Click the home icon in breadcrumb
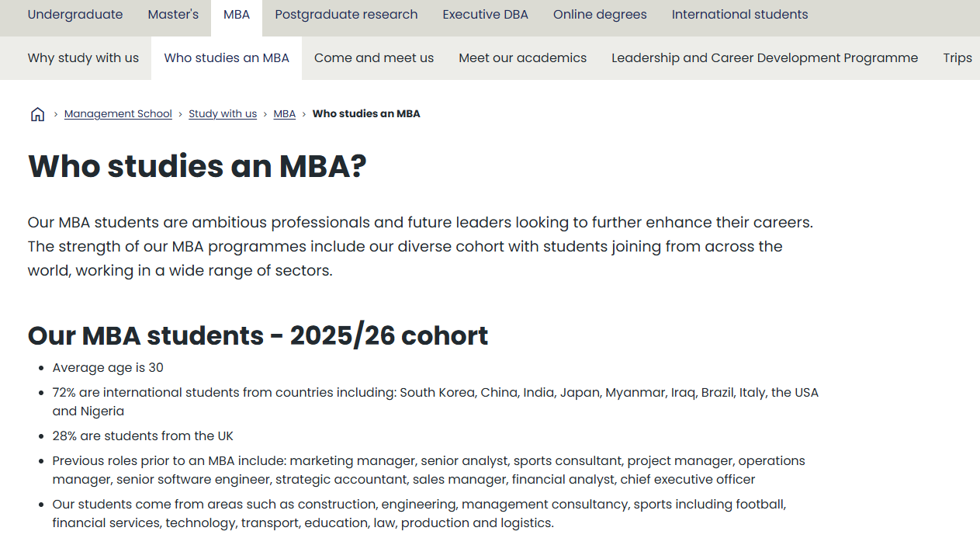Screen dimensions: 980x538 click(37, 114)
